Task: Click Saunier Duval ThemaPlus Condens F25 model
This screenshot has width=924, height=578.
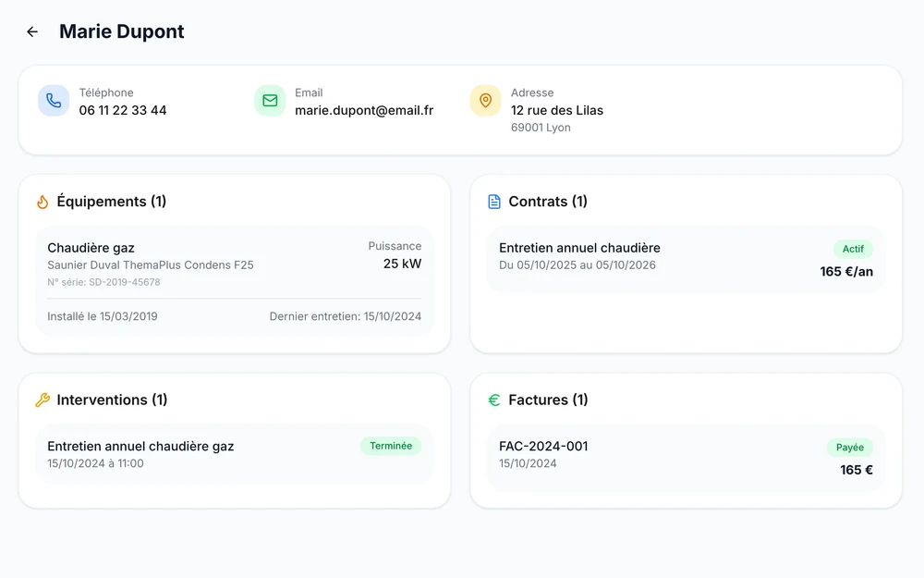Action: [x=151, y=264]
